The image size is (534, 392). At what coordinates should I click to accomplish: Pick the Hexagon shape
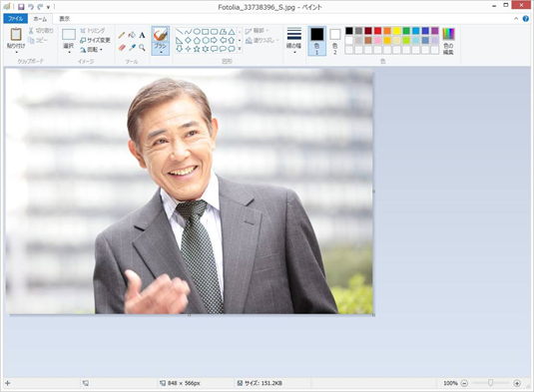(206, 41)
